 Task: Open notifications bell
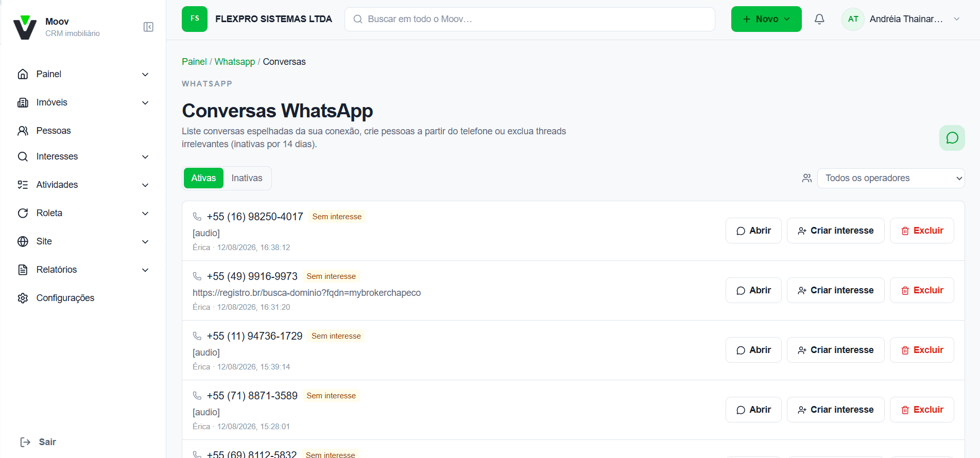[819, 19]
